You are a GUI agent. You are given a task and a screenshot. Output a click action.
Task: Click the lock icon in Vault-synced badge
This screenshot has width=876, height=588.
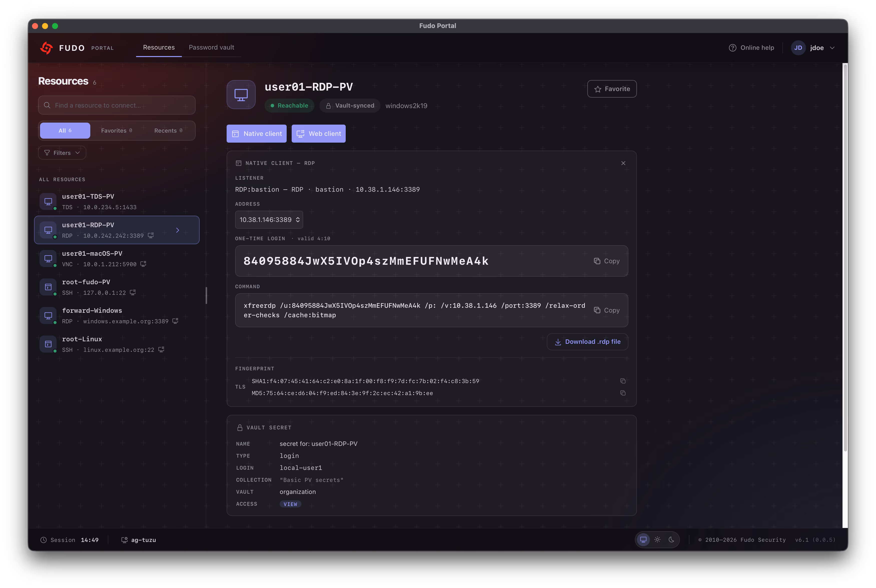(328, 106)
